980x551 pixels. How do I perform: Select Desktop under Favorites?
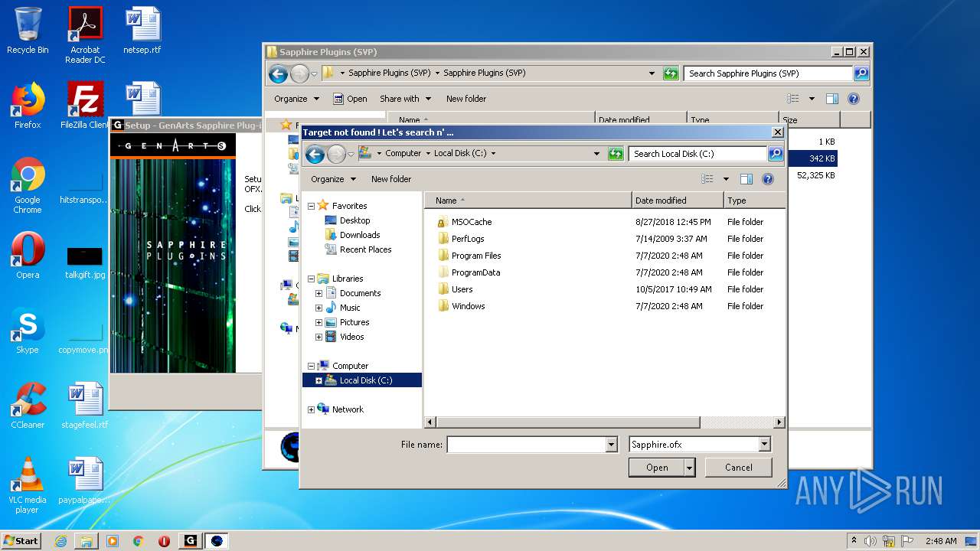tap(354, 220)
